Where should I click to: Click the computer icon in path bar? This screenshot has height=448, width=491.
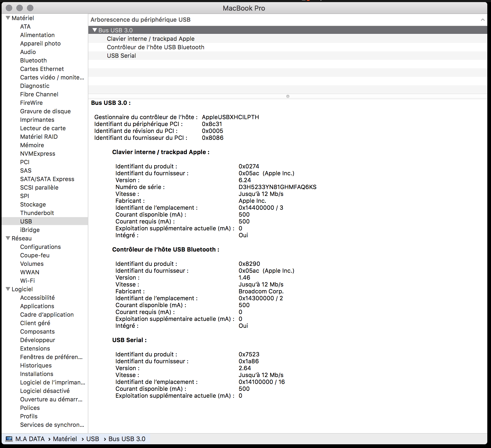pos(9,439)
